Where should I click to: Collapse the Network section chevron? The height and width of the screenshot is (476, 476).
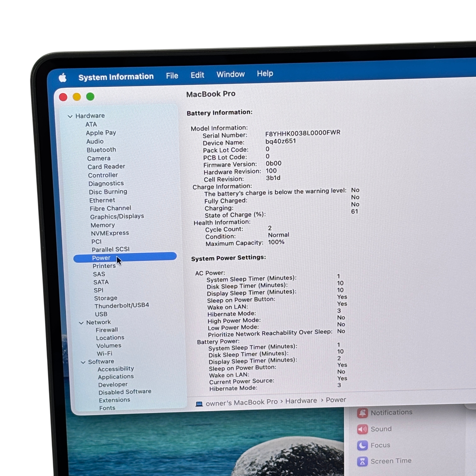click(x=81, y=323)
